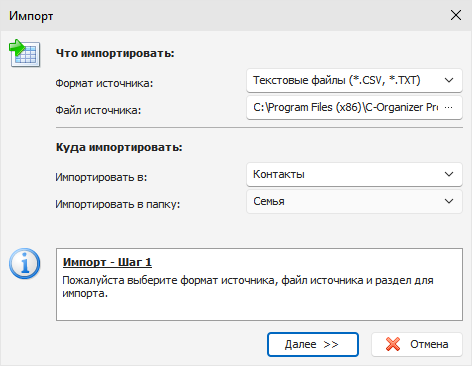Open the Формат источника dropdown arrow
Viewport: 472px width, 366px height.
click(x=449, y=80)
